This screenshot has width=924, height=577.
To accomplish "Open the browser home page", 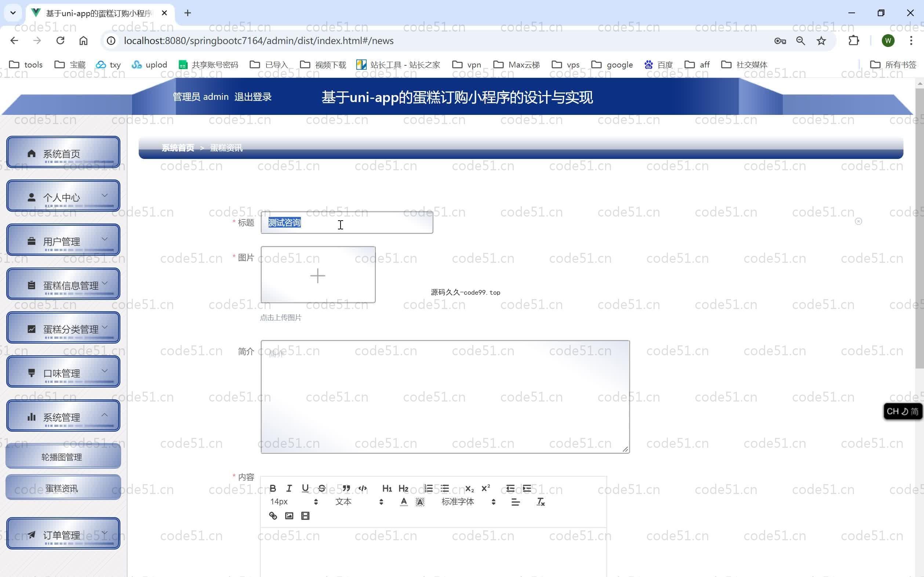I will (x=83, y=40).
